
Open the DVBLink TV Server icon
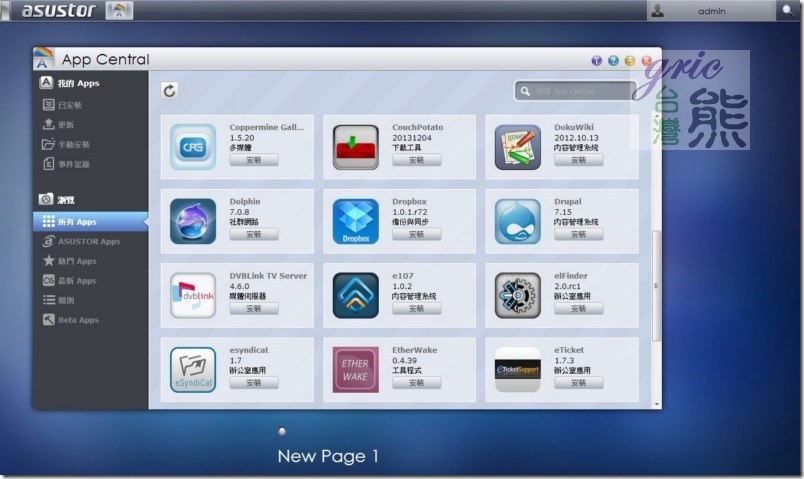click(193, 295)
